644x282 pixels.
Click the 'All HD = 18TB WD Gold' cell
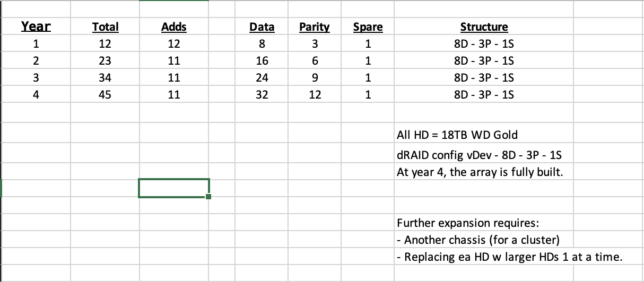[457, 135]
